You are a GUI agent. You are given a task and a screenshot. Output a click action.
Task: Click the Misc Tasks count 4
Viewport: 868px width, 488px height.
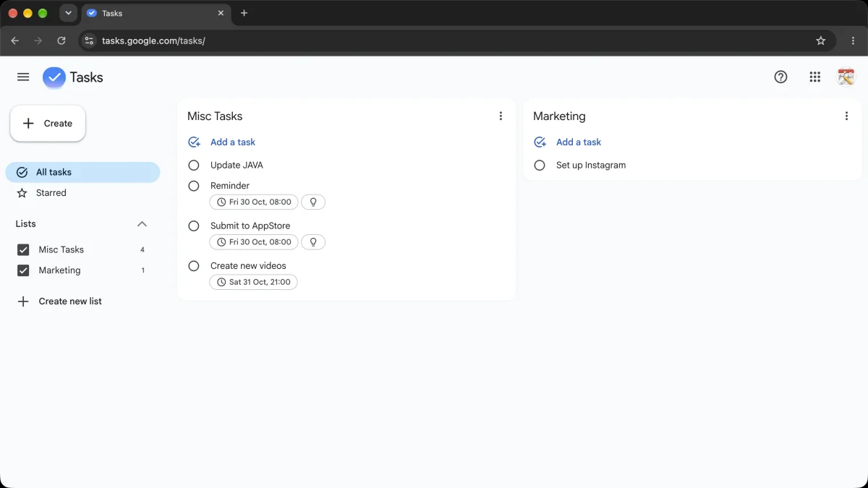pyautogui.click(x=142, y=249)
